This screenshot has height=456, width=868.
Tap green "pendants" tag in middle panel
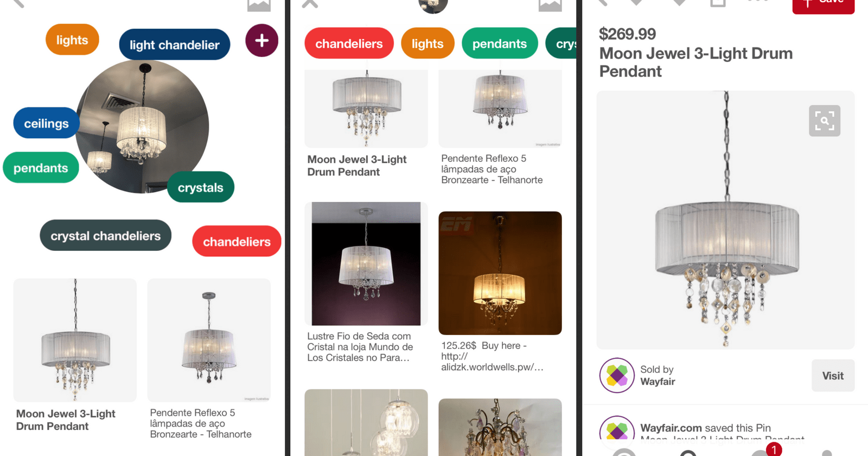pyautogui.click(x=499, y=43)
